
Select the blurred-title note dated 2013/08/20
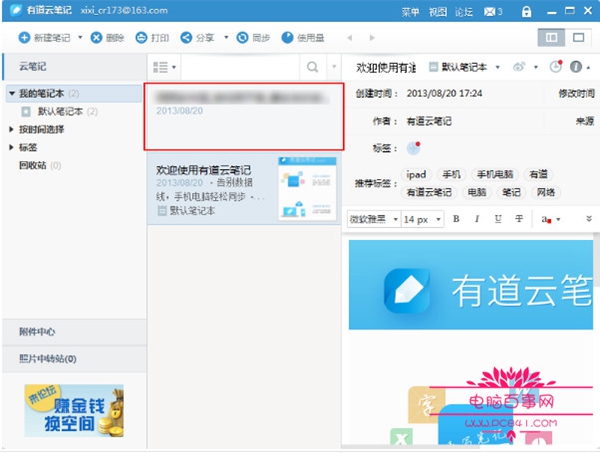coord(244,116)
